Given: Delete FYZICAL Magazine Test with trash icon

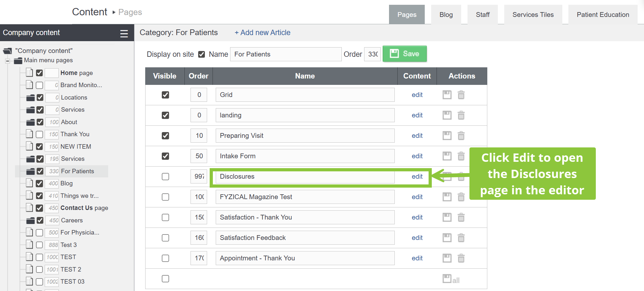Looking at the screenshot, I should [x=461, y=197].
